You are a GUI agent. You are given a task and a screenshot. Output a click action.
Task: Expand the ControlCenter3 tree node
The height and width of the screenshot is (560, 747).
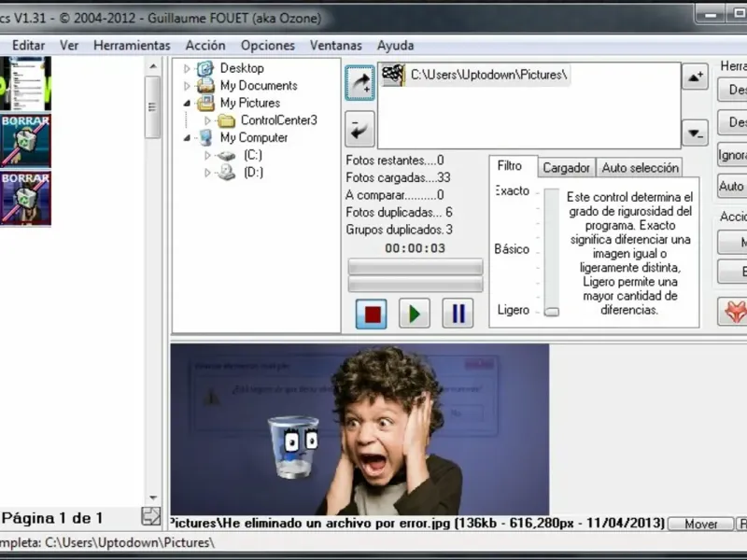coord(207,120)
